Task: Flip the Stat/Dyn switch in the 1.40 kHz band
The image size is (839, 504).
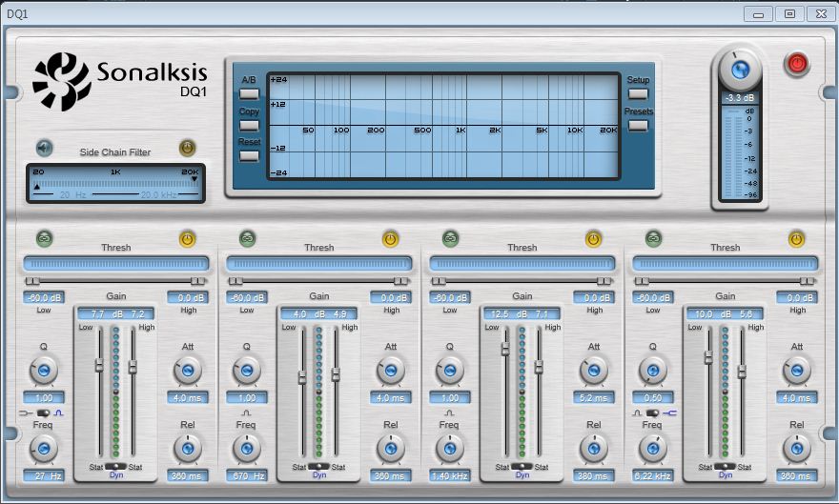Action: (522, 467)
